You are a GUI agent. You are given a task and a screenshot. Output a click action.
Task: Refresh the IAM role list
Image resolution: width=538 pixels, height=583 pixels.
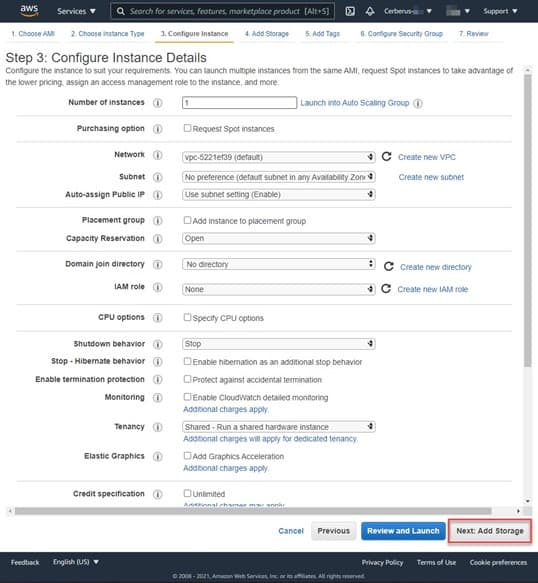tap(386, 289)
